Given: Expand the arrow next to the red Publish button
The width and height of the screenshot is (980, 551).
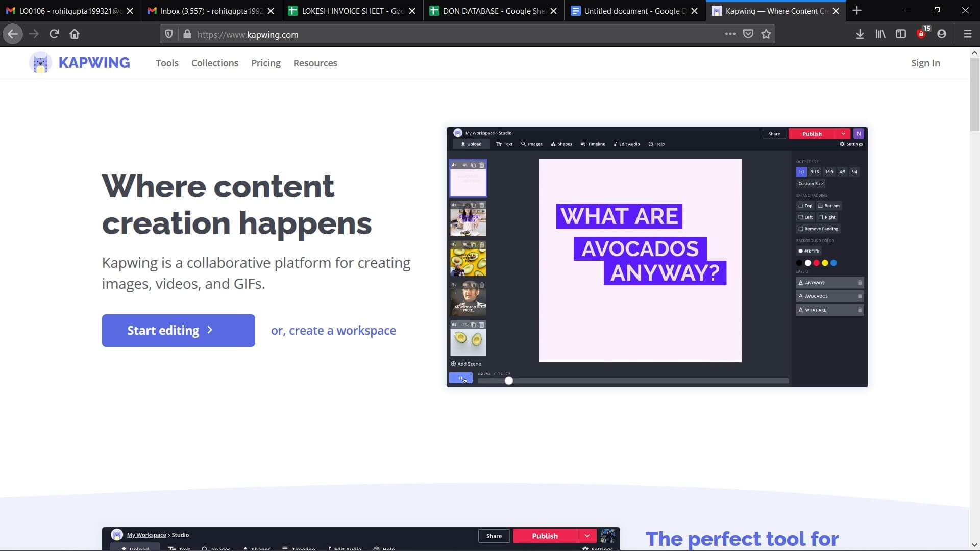Looking at the screenshot, I should (843, 134).
